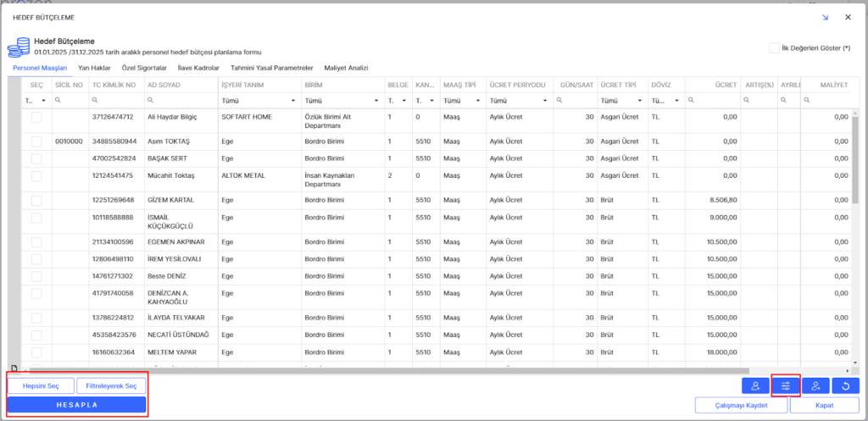Image resolution: width=868 pixels, height=421 pixels.
Task: Check the box for Ali Haydar Bilgiç row
Action: (36, 117)
